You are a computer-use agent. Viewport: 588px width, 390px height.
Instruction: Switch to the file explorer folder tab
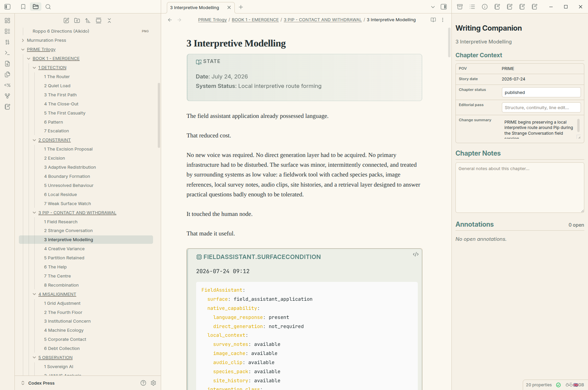36,7
